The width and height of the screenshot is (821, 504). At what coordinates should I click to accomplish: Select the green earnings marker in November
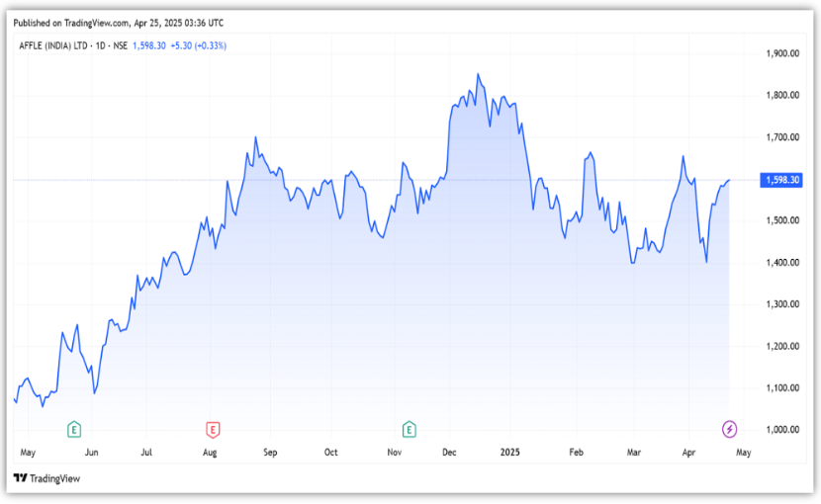click(x=409, y=429)
